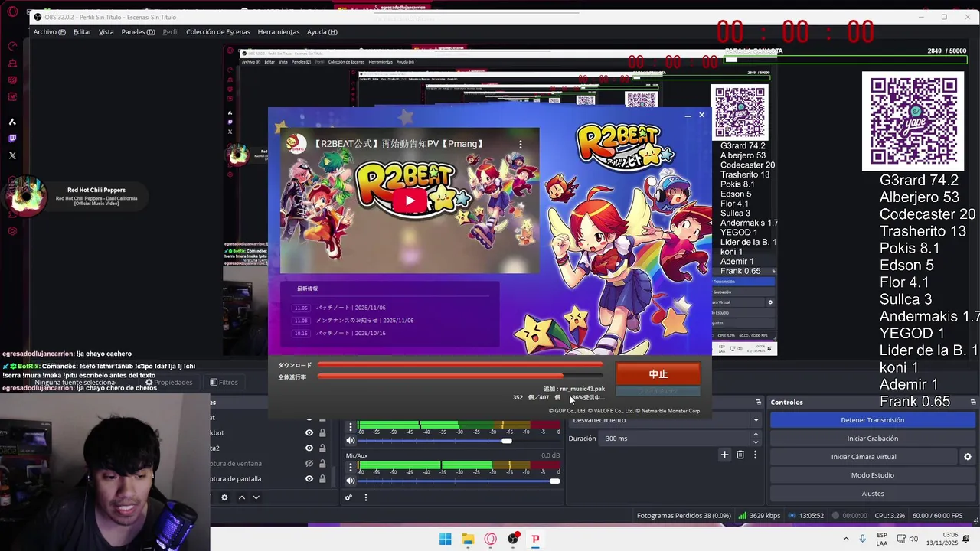The height and width of the screenshot is (551, 980).
Task: Show hidden system tray icons chevron
Action: tap(847, 539)
